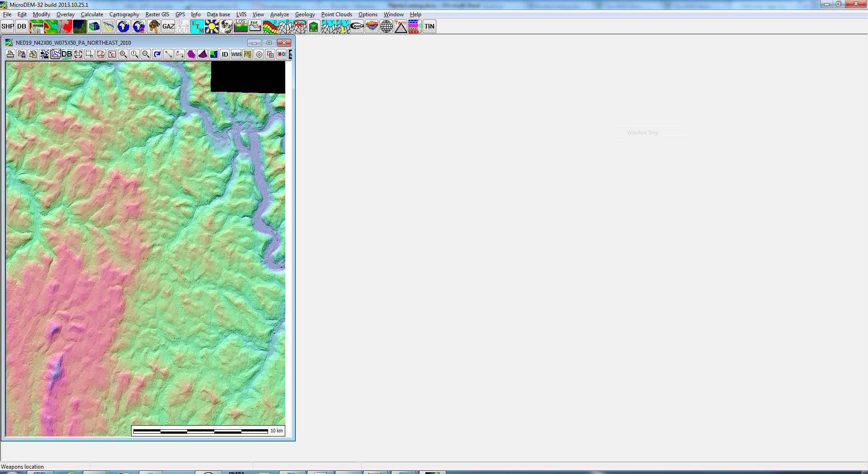Image resolution: width=868 pixels, height=474 pixels.
Task: Click the zoom out magnifier on map toolbar
Action: pos(146,54)
